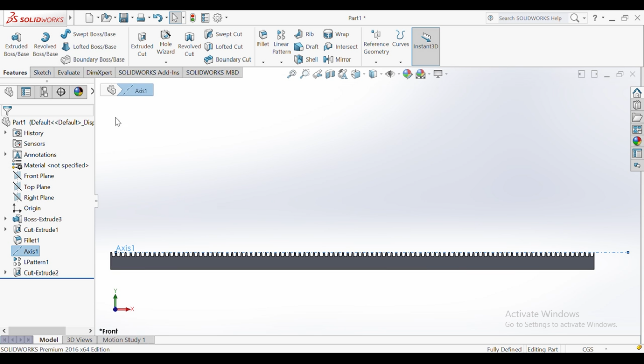Select Material not specified item

point(51,165)
